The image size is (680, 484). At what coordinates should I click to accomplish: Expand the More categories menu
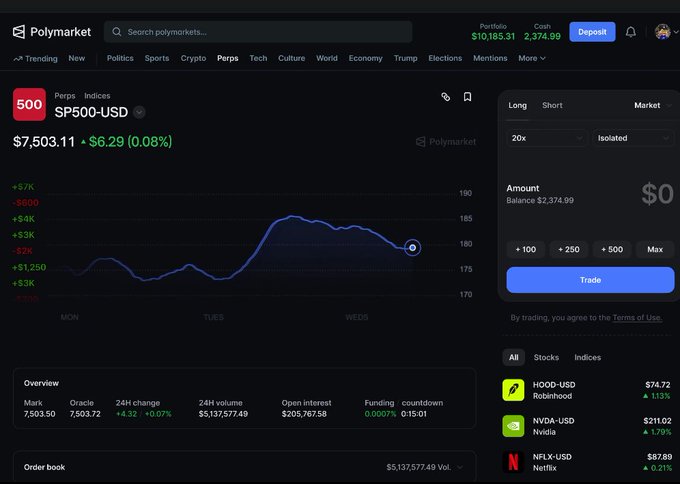coord(532,58)
